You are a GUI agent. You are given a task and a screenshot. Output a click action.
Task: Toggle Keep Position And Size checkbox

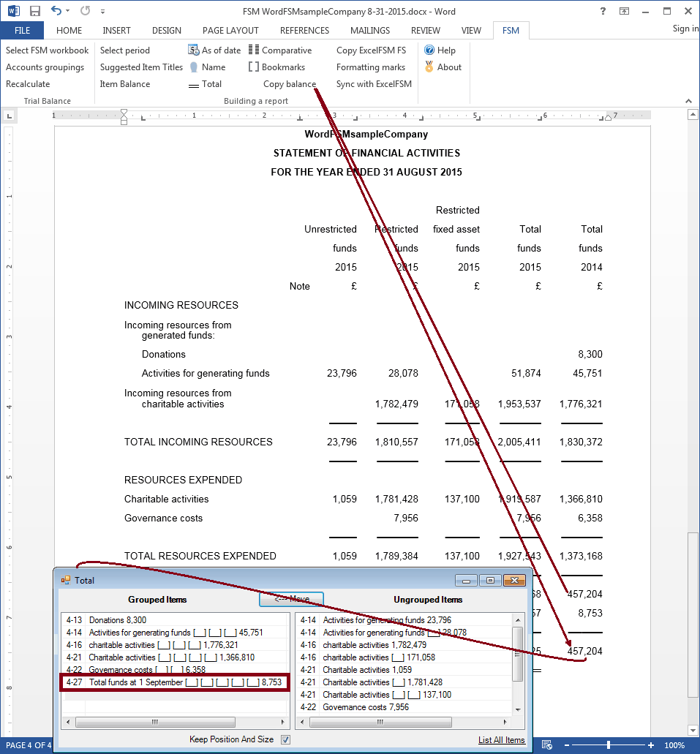[x=286, y=739]
